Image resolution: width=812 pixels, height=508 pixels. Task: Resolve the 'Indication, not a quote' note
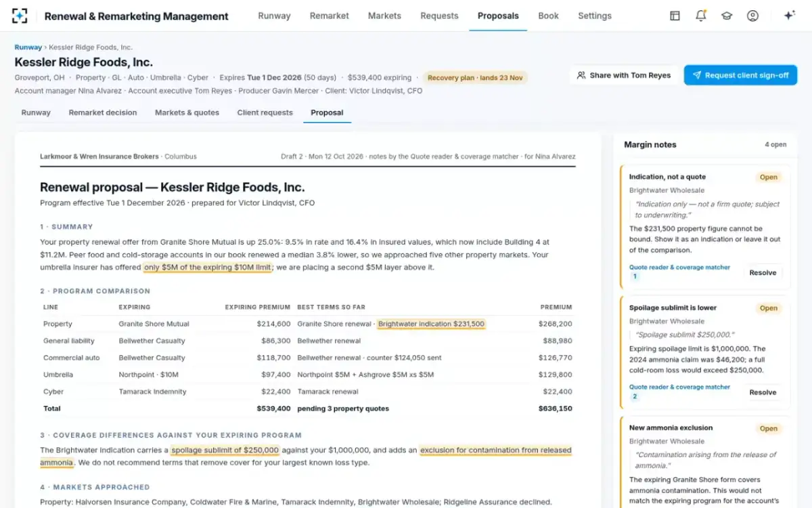[x=763, y=272]
